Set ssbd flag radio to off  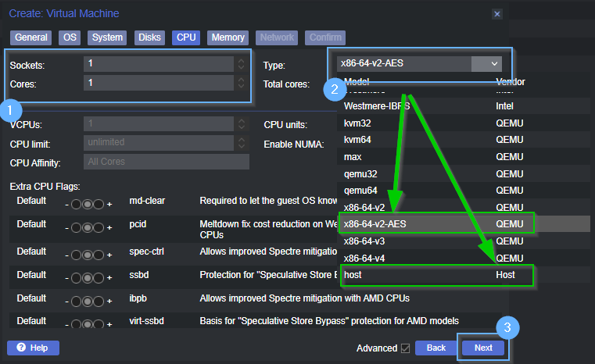tap(76, 277)
